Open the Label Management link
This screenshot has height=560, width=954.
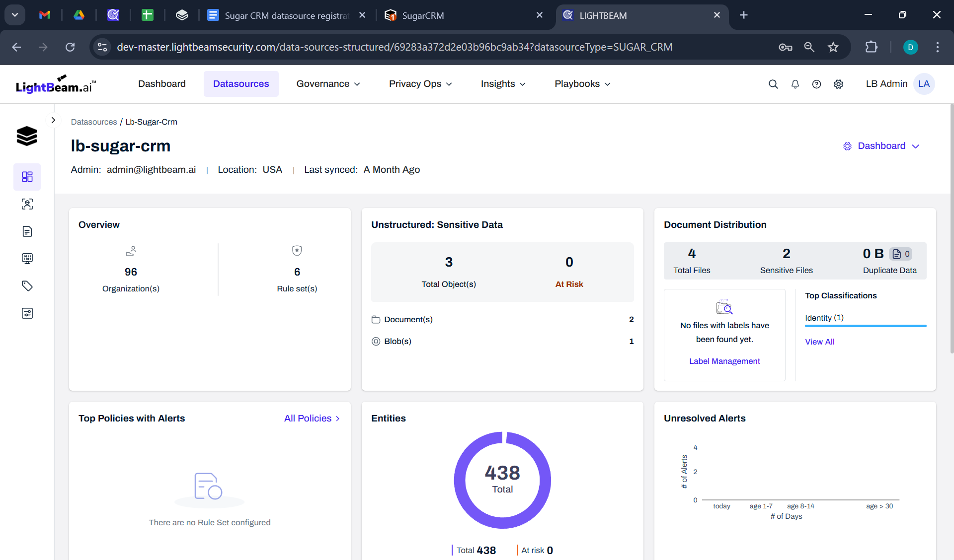[724, 361]
